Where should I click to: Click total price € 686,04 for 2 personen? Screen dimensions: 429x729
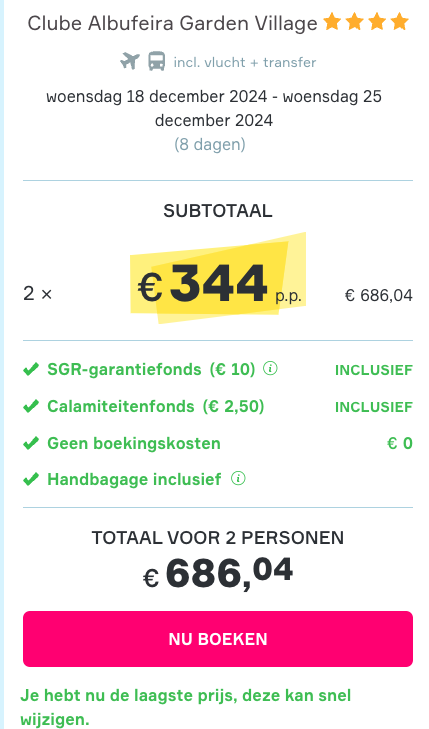pos(218,573)
